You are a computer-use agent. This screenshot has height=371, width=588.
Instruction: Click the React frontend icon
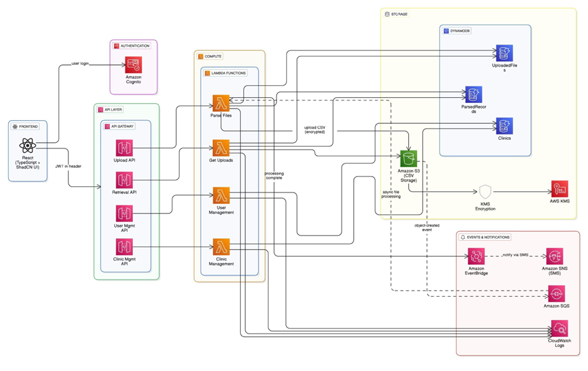pyautogui.click(x=27, y=145)
